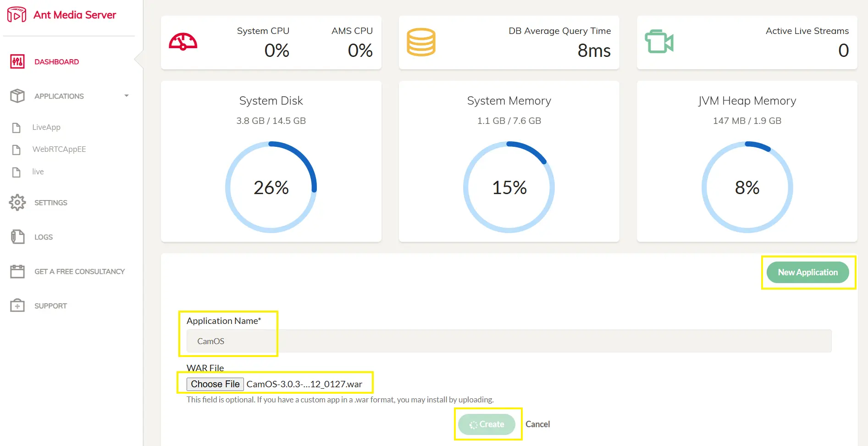868x446 pixels.
Task: Click the Choose File button
Action: [x=215, y=384]
